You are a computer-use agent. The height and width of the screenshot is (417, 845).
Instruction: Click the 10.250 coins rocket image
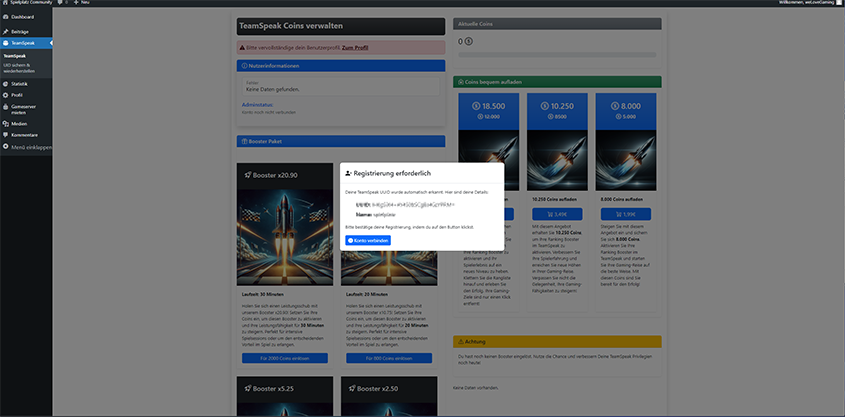pyautogui.click(x=557, y=160)
